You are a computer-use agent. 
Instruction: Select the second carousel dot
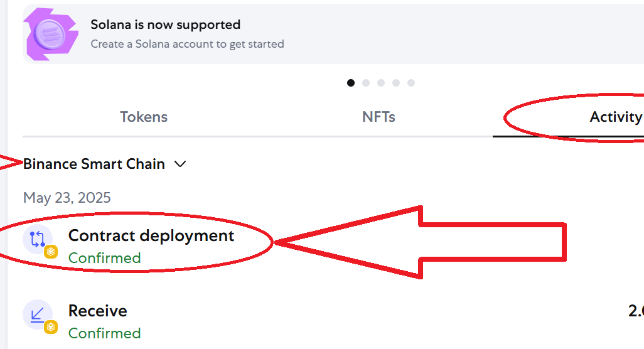click(x=366, y=83)
